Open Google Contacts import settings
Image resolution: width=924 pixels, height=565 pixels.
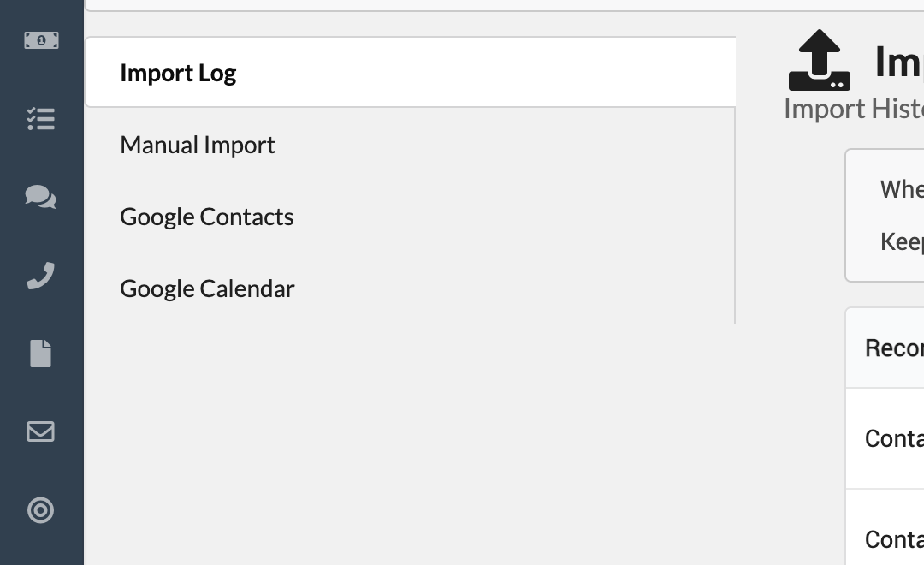[x=207, y=217]
